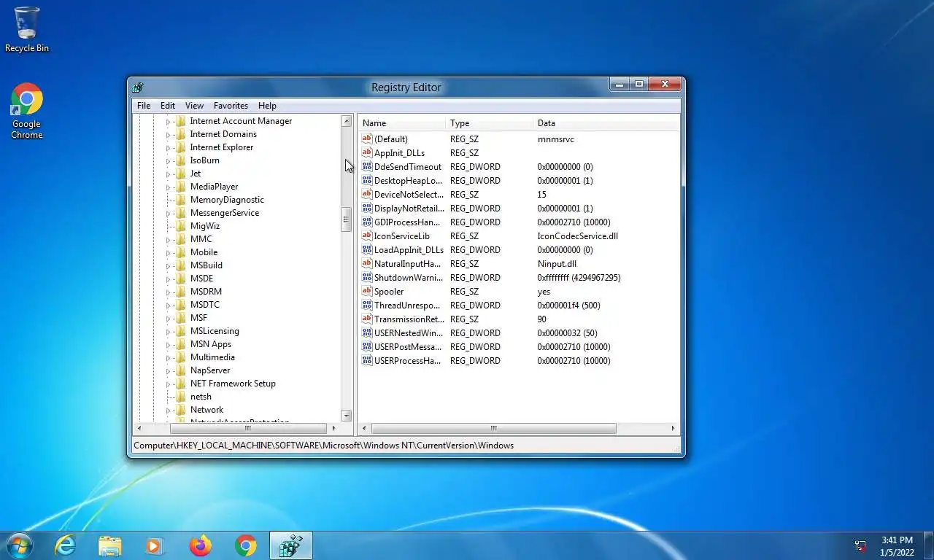Select the IconServiceLib string icon
This screenshot has height=560, width=934.
click(367, 236)
